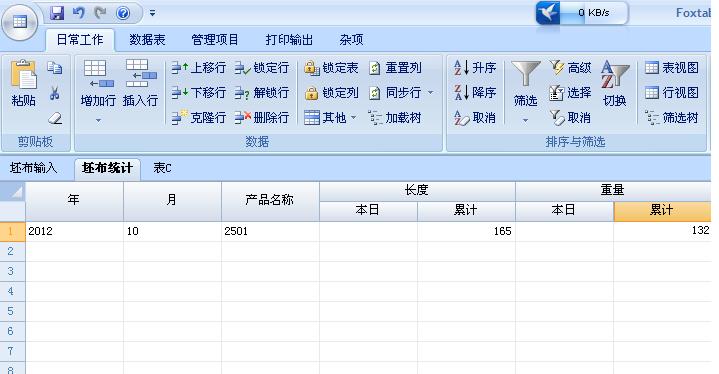This screenshot has width=719, height=374.
Task: Click the scissors cut icon
Action: tap(55, 93)
